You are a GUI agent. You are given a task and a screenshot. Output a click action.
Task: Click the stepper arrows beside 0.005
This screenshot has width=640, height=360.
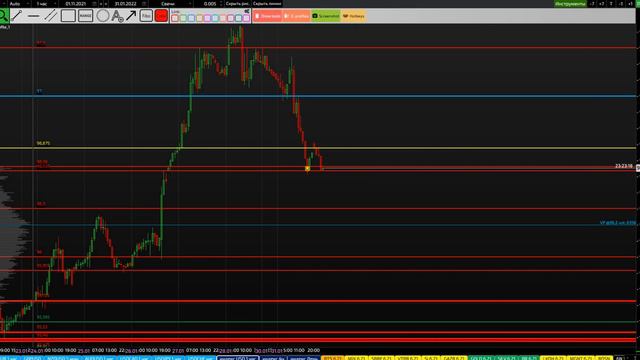pyautogui.click(x=221, y=4)
